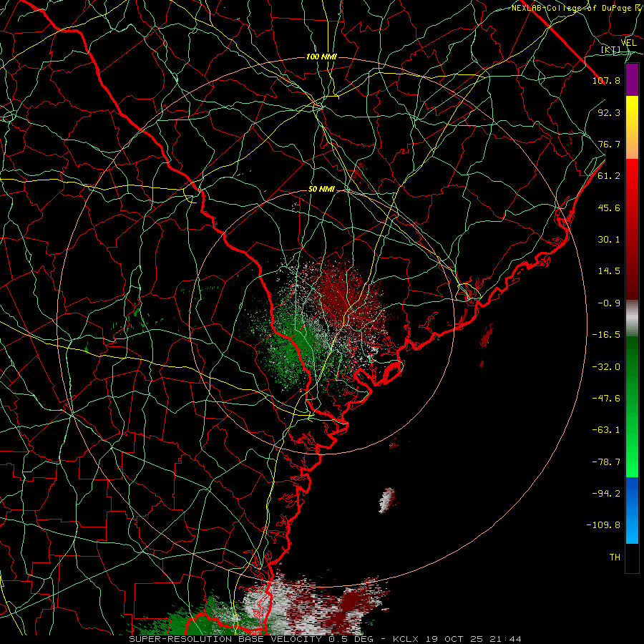The height and width of the screenshot is (644, 644).
Task: Click the -109.8 velocity legend value
Action: point(603,525)
